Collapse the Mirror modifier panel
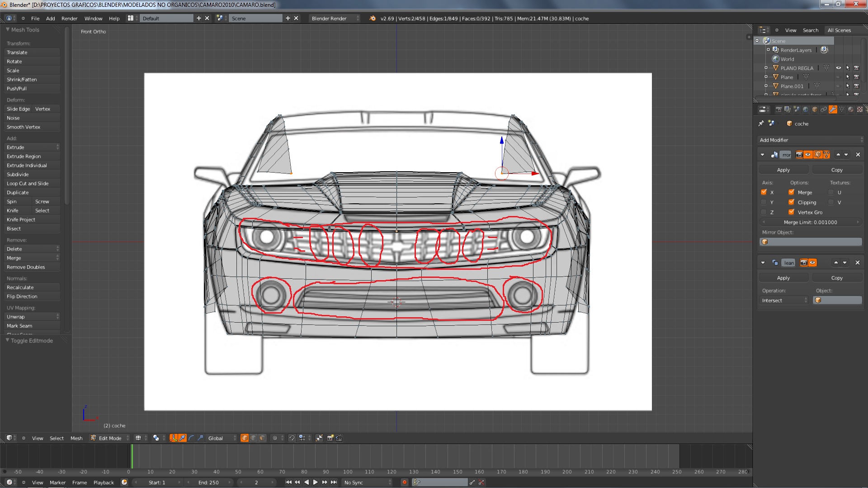This screenshot has width=868, height=488. point(763,155)
